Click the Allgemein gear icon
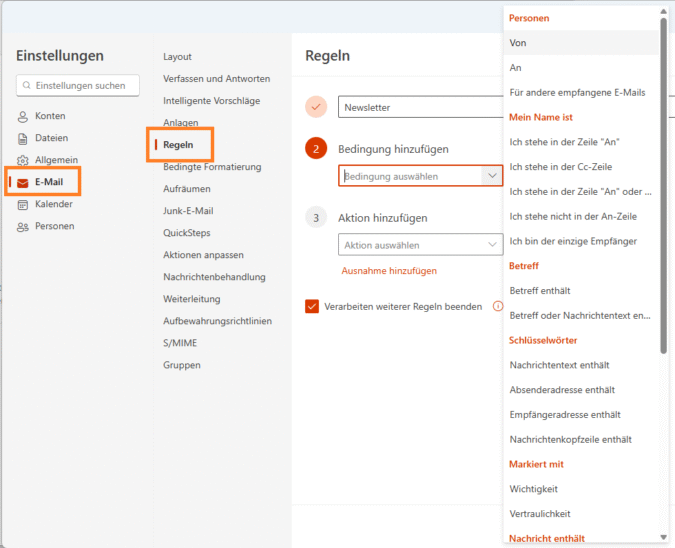Screen dimensions: 675x548 [x=23, y=160]
